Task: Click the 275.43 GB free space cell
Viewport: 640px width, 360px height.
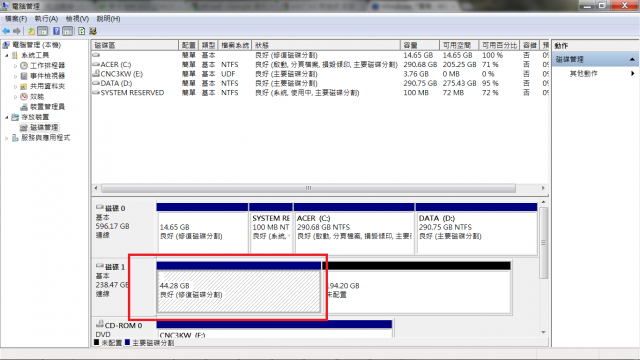Action: coord(459,83)
